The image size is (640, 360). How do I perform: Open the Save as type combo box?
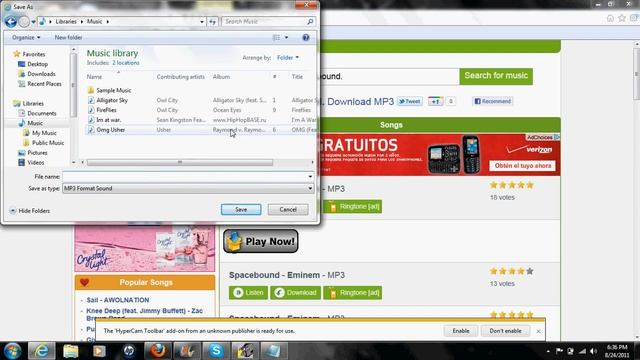(x=188, y=188)
